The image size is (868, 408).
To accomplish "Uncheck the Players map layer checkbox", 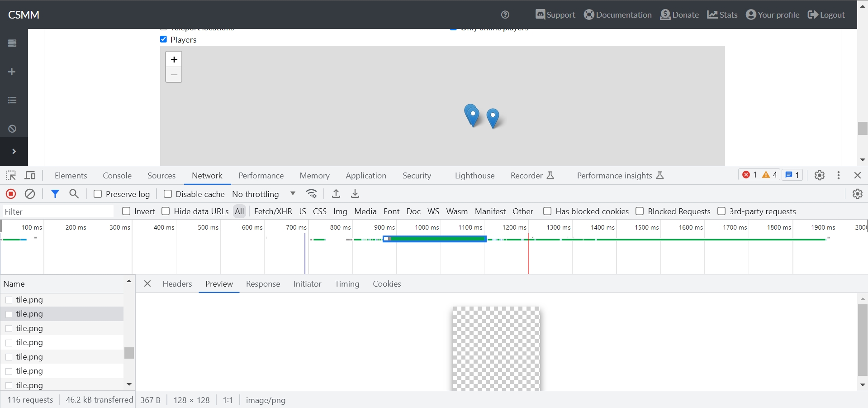I will (164, 39).
